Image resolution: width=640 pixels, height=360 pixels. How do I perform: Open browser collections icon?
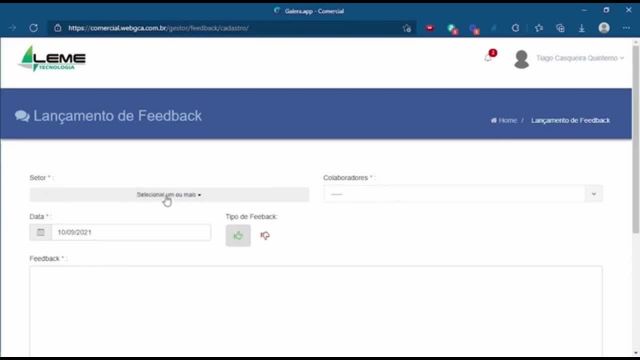click(x=560, y=28)
